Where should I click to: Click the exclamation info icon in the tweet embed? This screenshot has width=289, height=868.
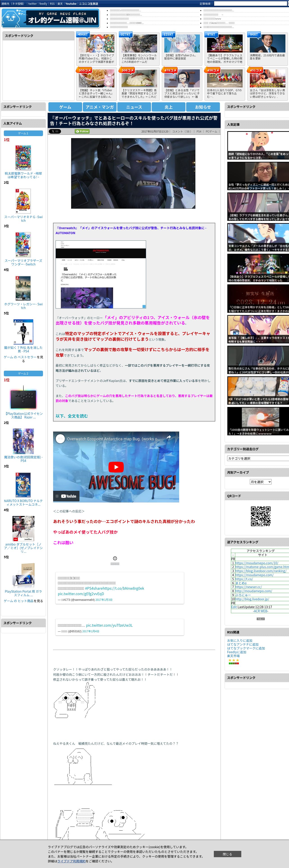click(115, 558)
